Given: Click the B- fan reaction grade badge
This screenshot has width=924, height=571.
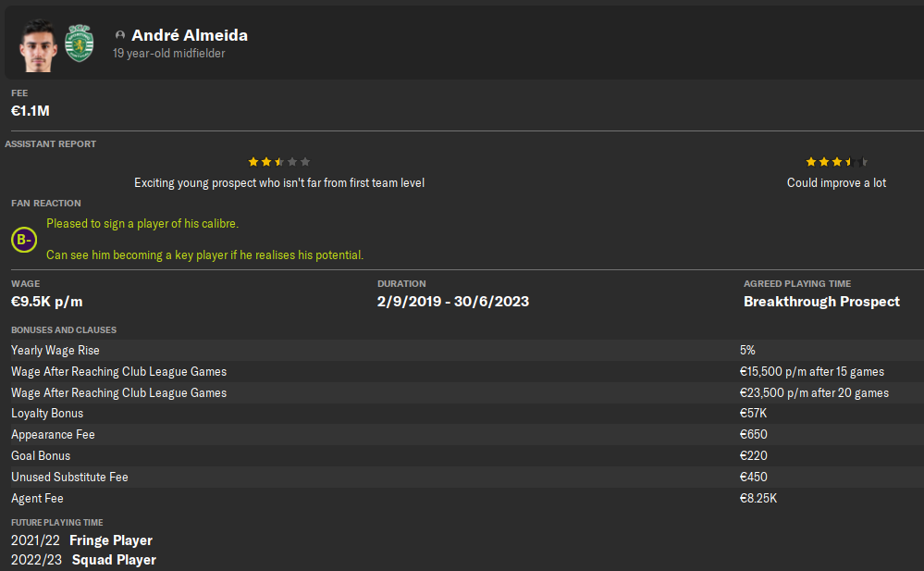Looking at the screenshot, I should pyautogui.click(x=24, y=240).
